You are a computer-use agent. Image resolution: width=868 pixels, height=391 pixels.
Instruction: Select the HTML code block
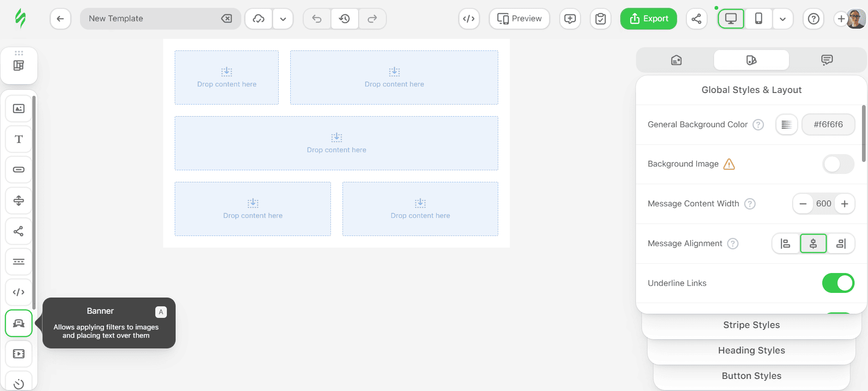click(18, 292)
